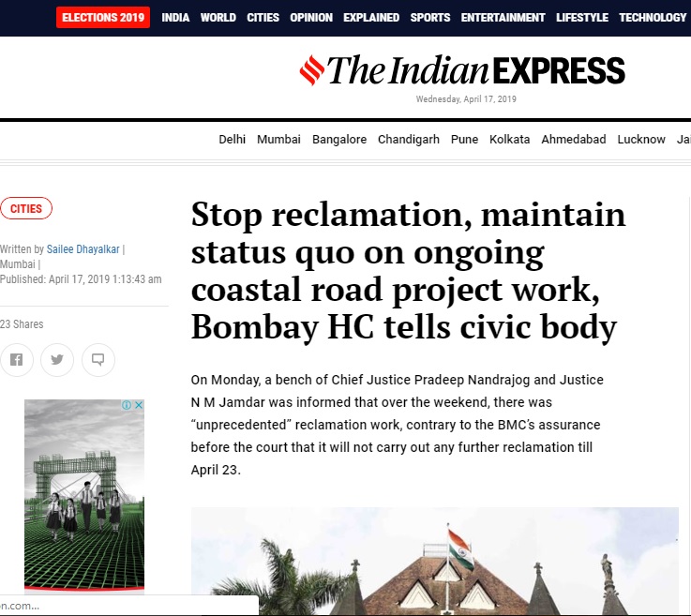Open the Opinion menu item
Image resolution: width=691 pixels, height=616 pixels.
311,18
